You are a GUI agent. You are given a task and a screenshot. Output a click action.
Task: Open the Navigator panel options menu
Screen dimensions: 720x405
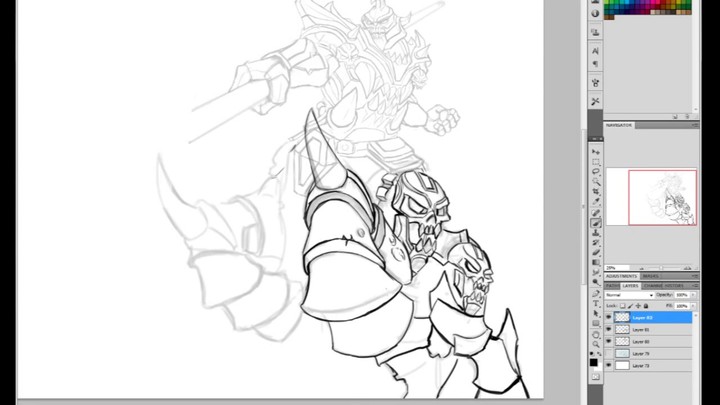tap(695, 125)
